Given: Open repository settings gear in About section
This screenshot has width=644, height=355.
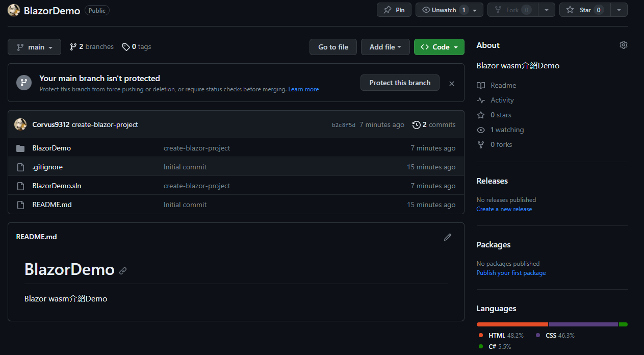Looking at the screenshot, I should [x=623, y=45].
